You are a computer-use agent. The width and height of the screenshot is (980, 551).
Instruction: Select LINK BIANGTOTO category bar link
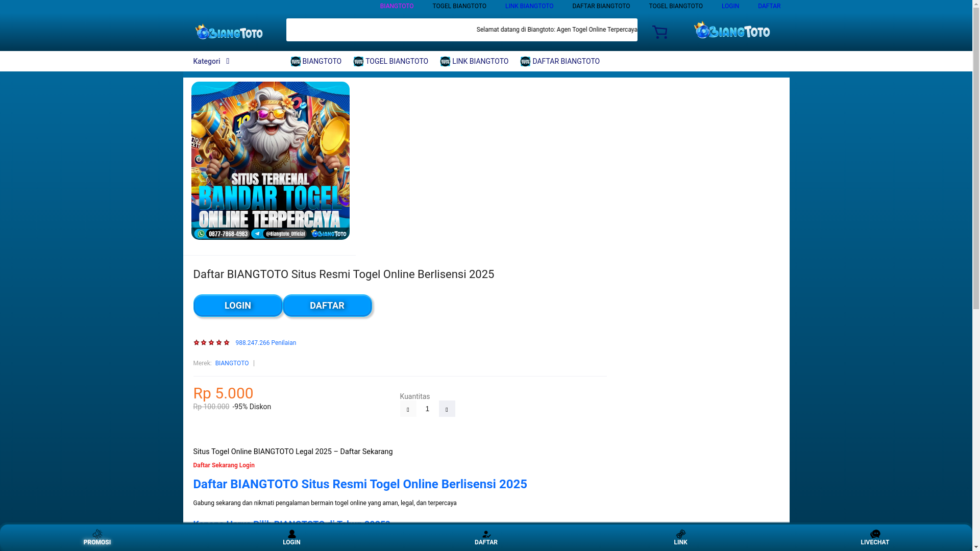coord(474,61)
